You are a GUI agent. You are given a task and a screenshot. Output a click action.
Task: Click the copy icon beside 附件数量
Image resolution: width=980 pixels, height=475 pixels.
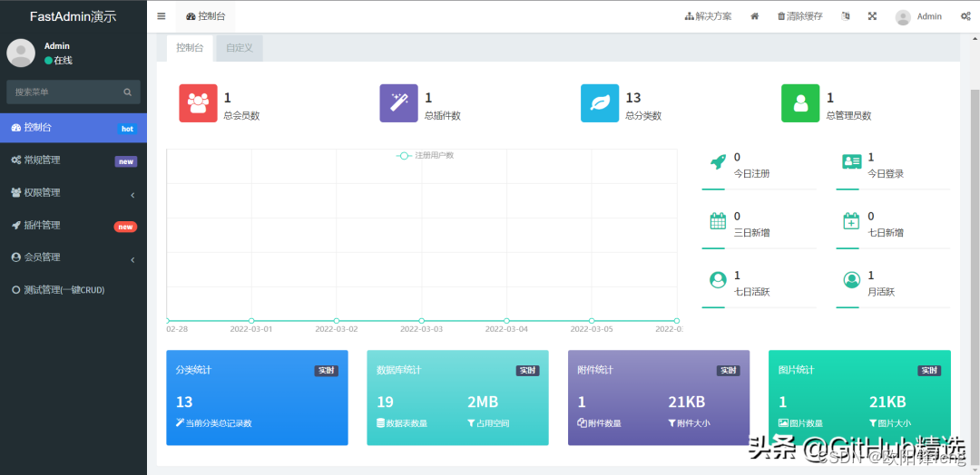click(582, 423)
